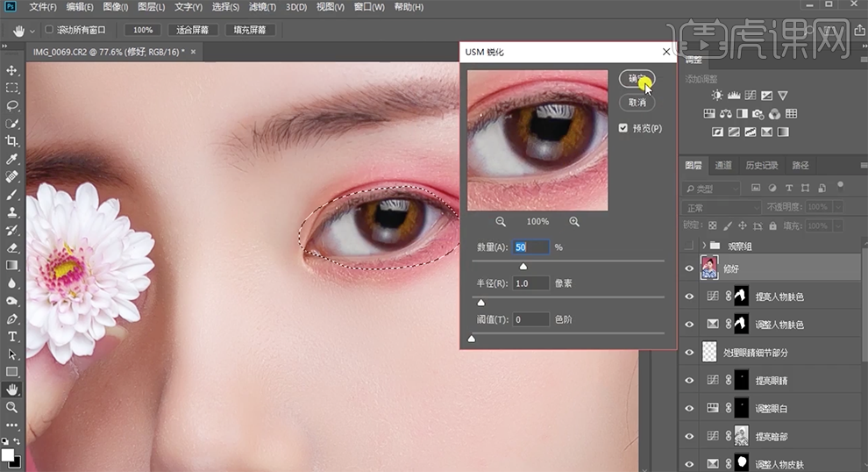
Task: Open the 不透明度 opacity dropdown arrow
Action: click(x=838, y=207)
